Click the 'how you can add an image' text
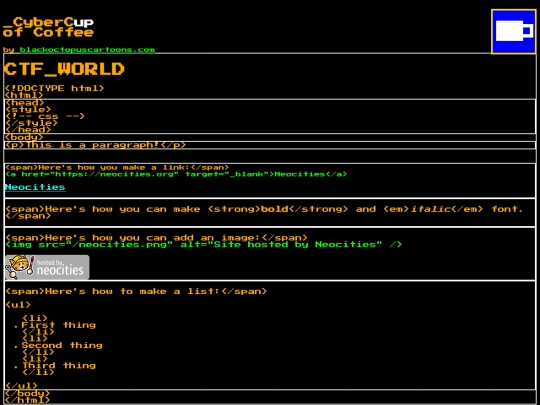Viewport: 540px width, 405px height. pos(156,238)
